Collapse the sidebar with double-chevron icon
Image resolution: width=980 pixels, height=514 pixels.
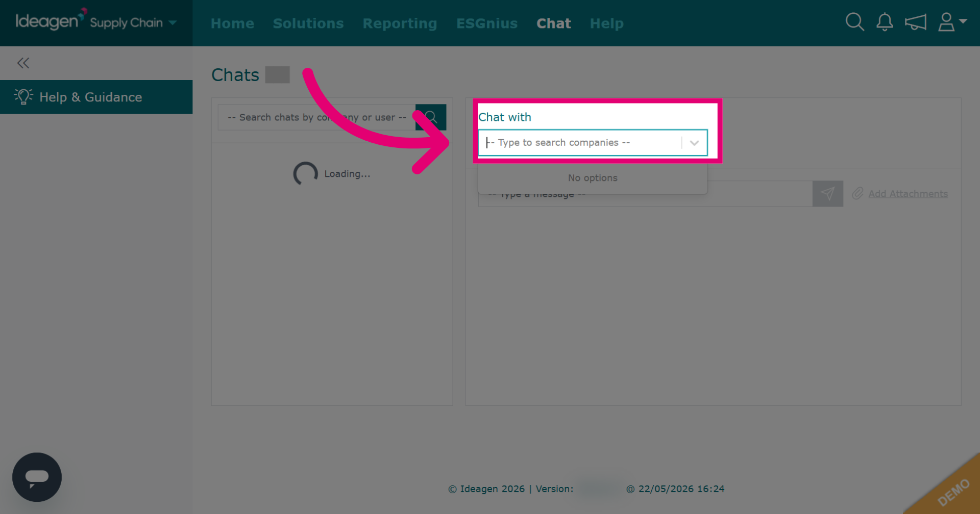pyautogui.click(x=23, y=63)
